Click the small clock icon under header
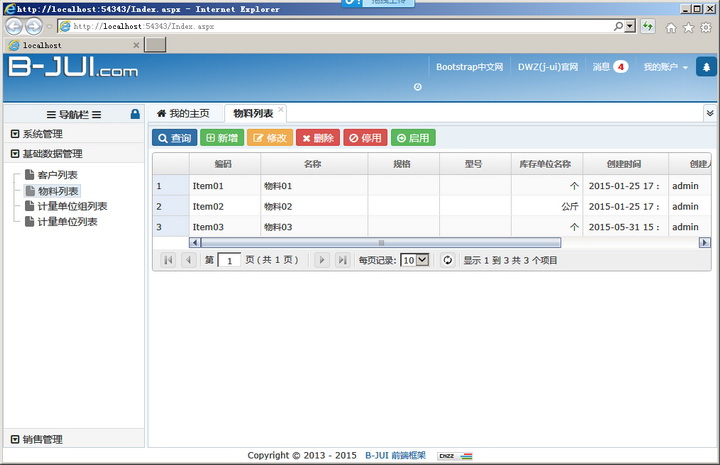This screenshot has width=720, height=465. tap(417, 87)
